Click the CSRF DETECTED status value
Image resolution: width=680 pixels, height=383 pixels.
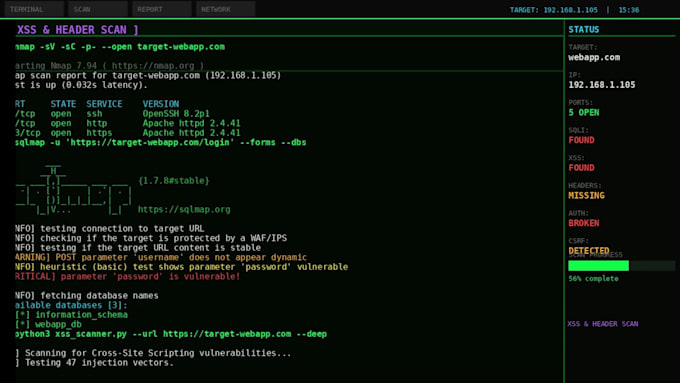[589, 250]
